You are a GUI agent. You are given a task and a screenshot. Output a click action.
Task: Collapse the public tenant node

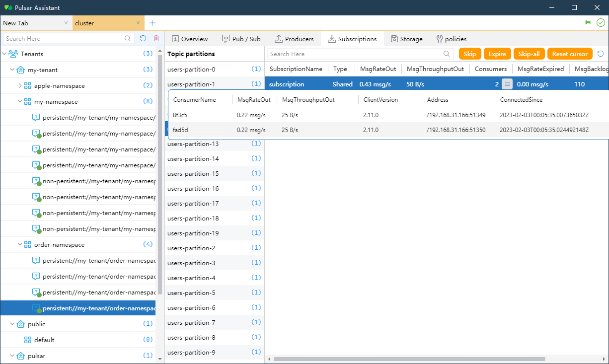pyautogui.click(x=11, y=324)
